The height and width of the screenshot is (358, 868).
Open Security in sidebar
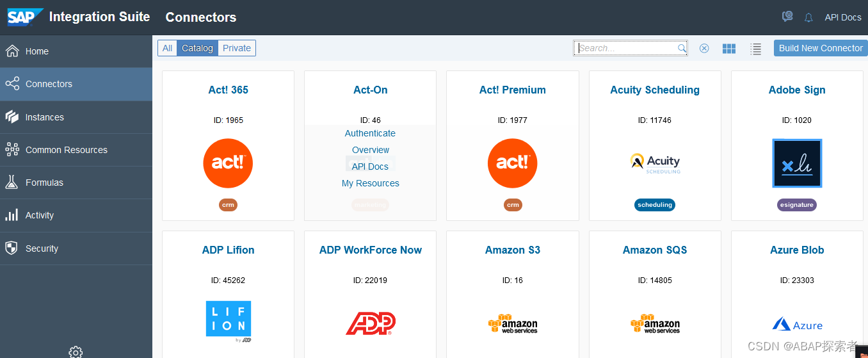[x=76, y=248]
